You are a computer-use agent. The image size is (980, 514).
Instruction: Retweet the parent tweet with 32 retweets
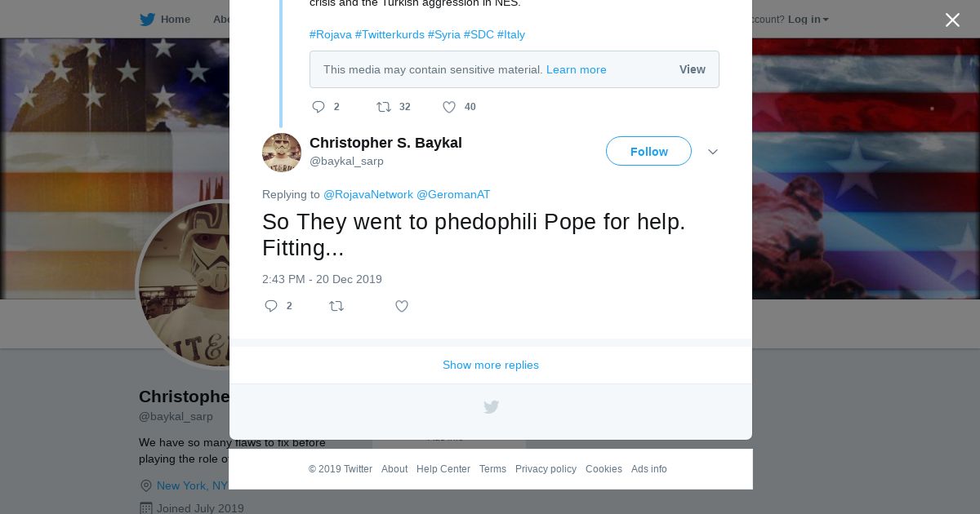point(384,107)
